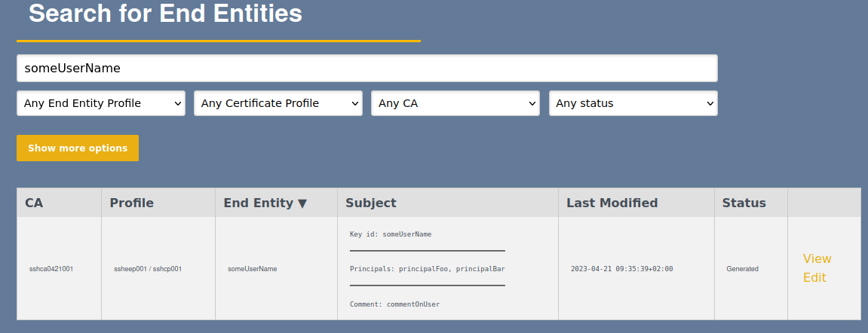This screenshot has width=868, height=333.
Task: Expand the Any status dropdown
Action: coord(633,103)
